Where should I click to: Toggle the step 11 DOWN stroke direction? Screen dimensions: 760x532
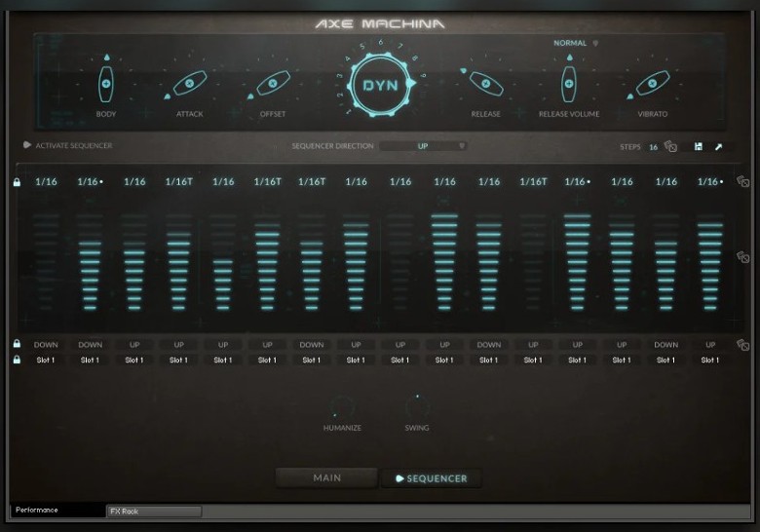click(x=489, y=345)
